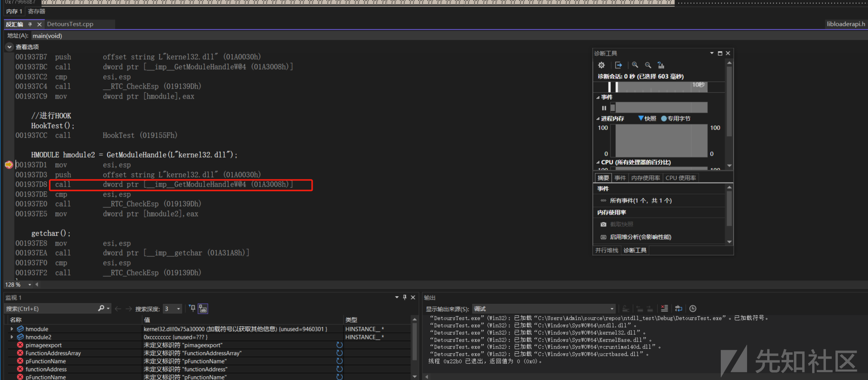Click the diagnostic timeline ruler
Image resolution: width=868 pixels, height=380 pixels.
coord(659,86)
